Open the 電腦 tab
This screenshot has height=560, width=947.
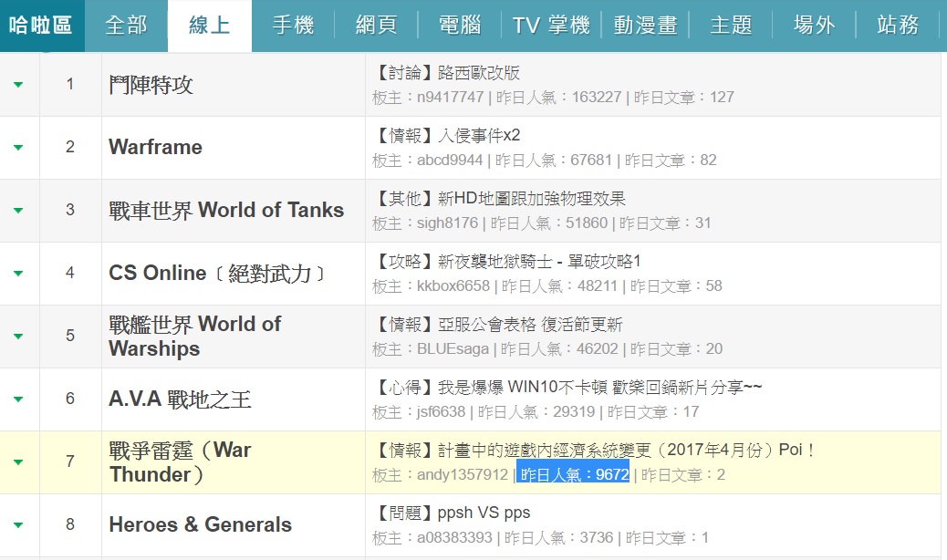point(460,26)
